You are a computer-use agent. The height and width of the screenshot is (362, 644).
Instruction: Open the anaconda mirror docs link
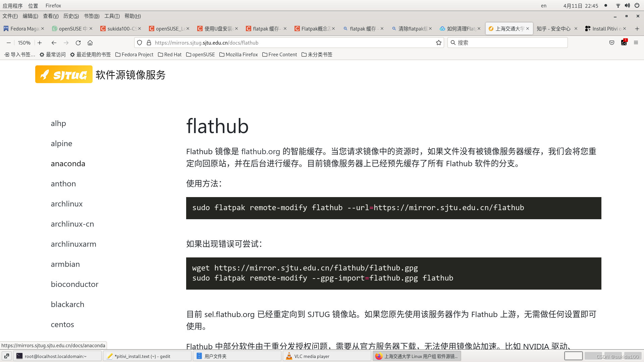point(68,164)
